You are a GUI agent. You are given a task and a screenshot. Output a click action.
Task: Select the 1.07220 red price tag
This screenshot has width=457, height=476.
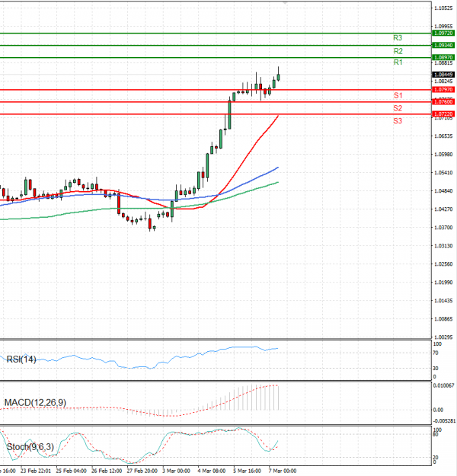click(x=443, y=113)
